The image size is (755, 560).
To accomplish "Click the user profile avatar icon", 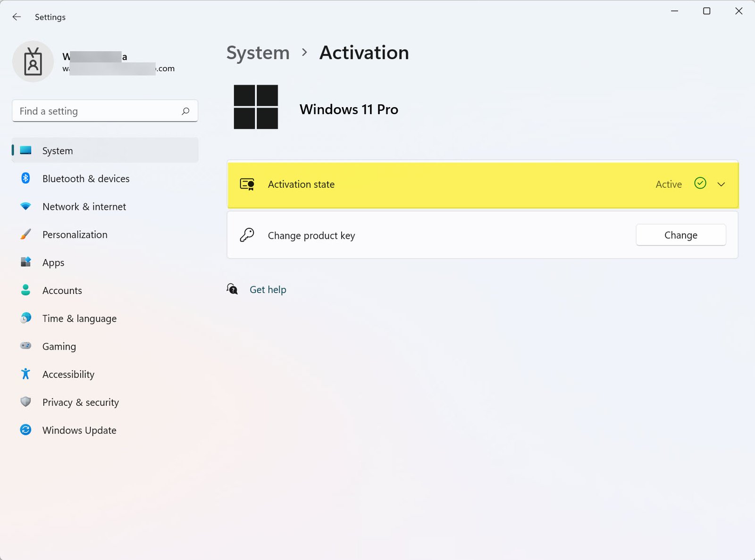I will (x=33, y=61).
